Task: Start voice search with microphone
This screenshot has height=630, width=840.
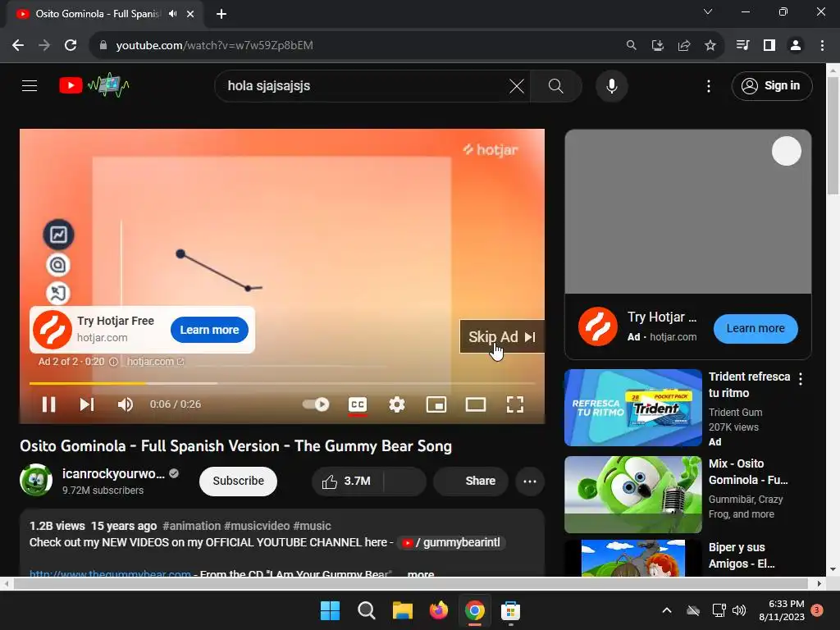Action: click(611, 85)
